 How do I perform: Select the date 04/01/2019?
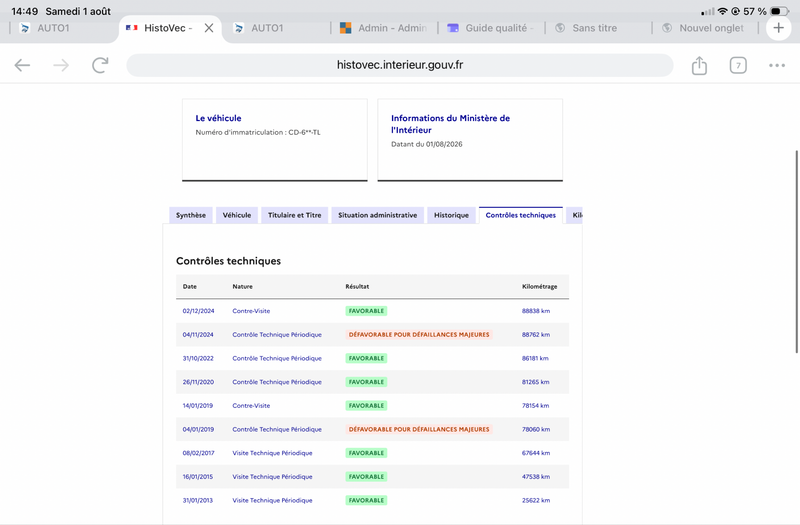(x=198, y=430)
